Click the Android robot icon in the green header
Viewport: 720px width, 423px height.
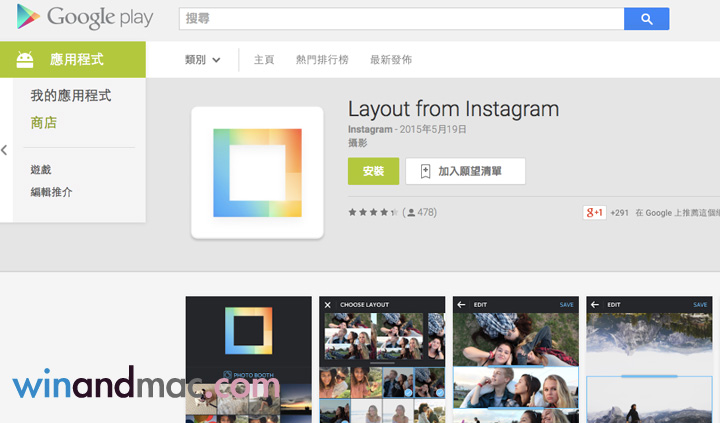tap(25, 60)
